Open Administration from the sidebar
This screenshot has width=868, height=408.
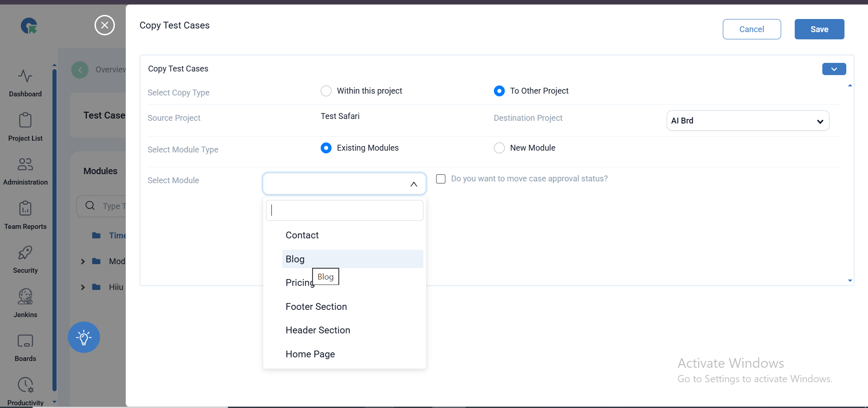point(25,164)
